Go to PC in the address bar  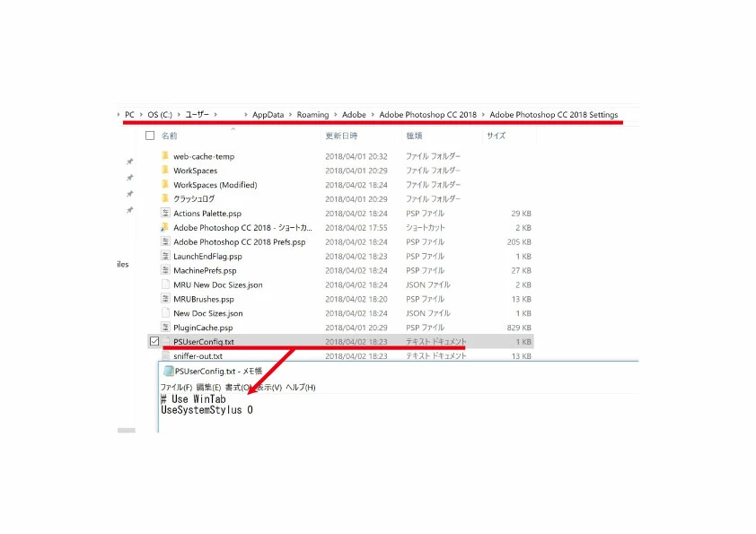coord(129,115)
